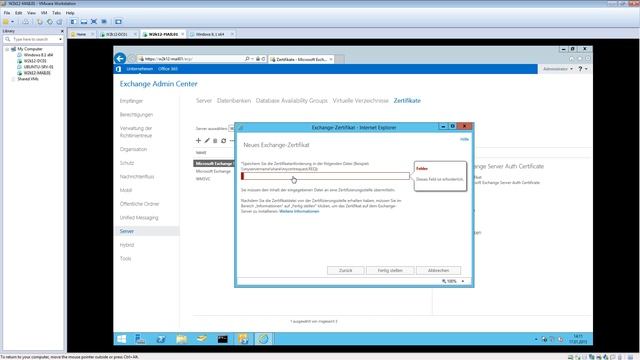Screen dimensions: 640x360
Task: Open VMware File menu
Action: tap(7, 13)
